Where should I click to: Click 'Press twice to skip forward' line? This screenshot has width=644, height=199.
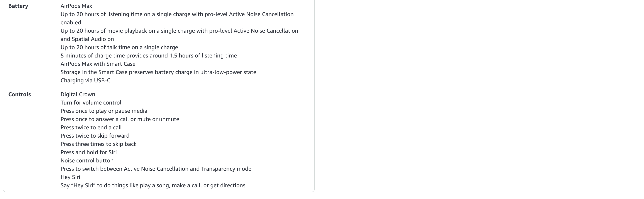(x=95, y=136)
